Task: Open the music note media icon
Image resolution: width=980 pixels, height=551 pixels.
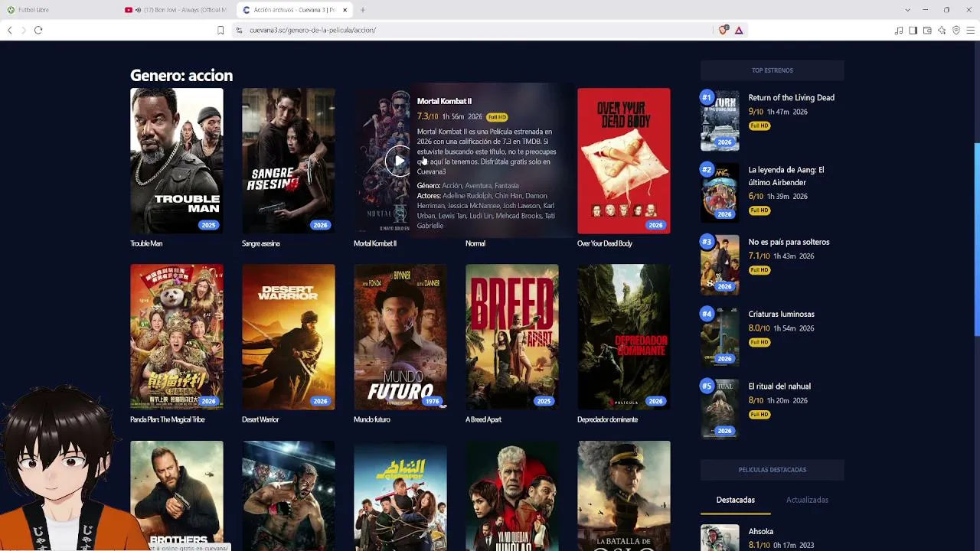Action: (899, 30)
